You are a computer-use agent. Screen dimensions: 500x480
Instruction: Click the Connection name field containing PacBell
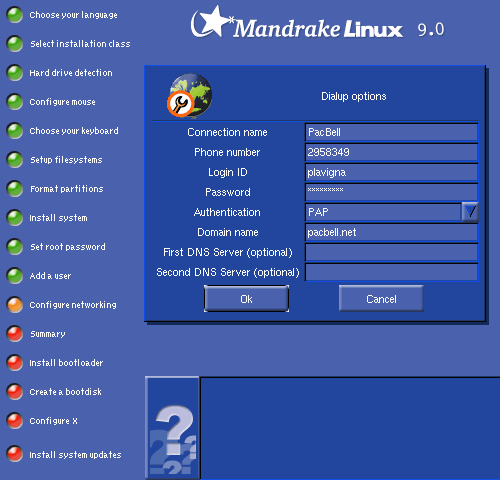click(391, 132)
